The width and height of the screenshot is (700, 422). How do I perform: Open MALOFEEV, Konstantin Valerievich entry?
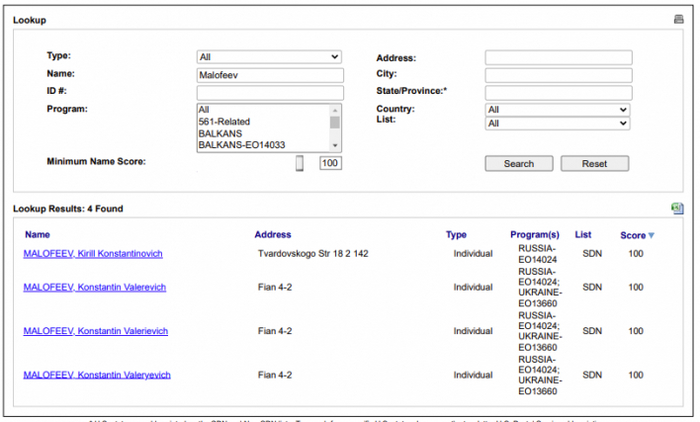tap(96, 331)
